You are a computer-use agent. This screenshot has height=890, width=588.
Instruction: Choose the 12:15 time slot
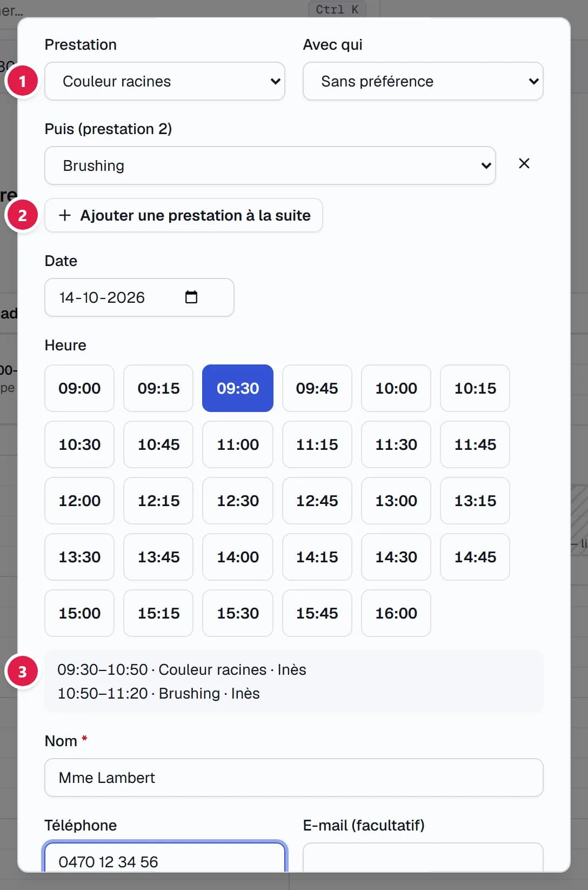pyautogui.click(x=158, y=501)
